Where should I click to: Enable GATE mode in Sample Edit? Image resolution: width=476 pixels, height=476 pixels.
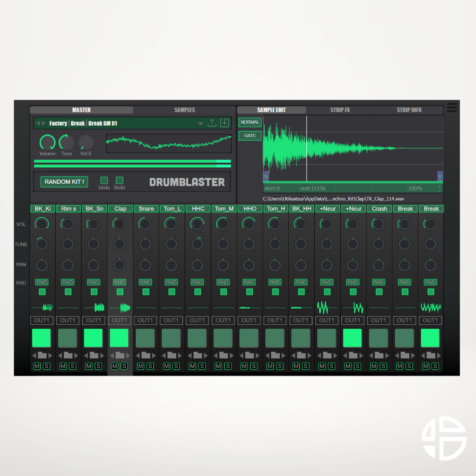pos(249,135)
